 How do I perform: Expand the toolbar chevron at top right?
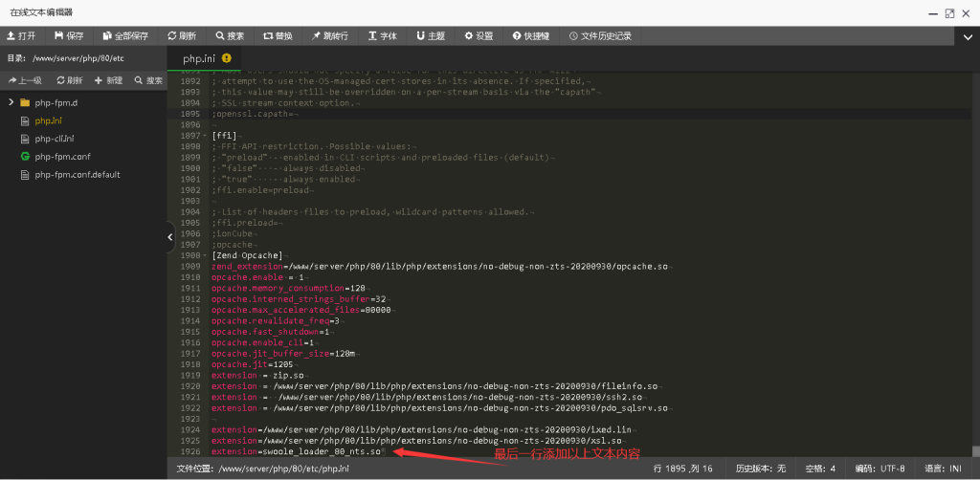[x=968, y=36]
